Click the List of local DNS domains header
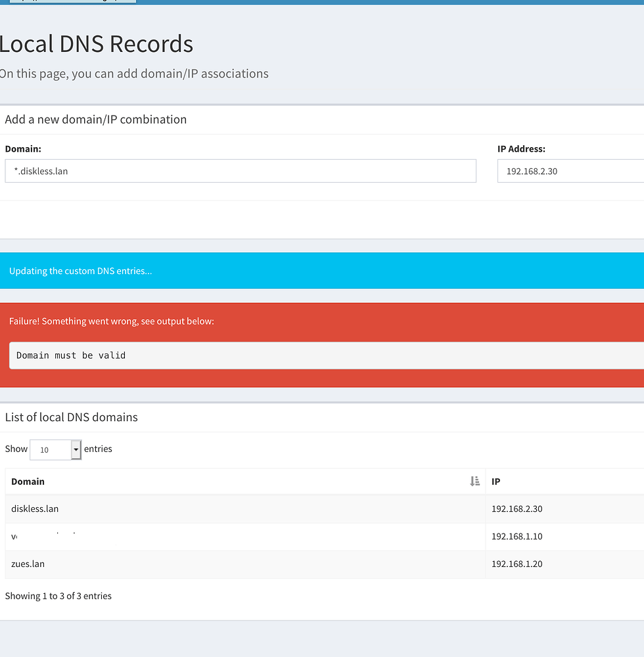 tap(72, 417)
